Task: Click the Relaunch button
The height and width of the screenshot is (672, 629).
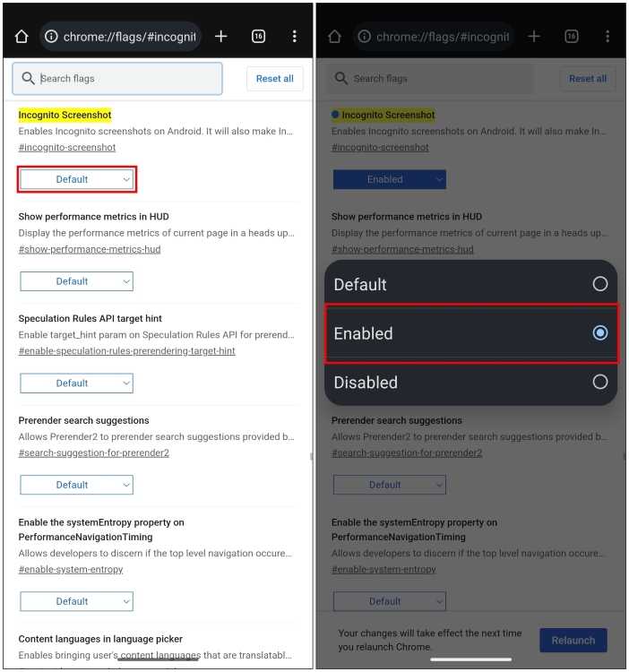Action: 573,641
